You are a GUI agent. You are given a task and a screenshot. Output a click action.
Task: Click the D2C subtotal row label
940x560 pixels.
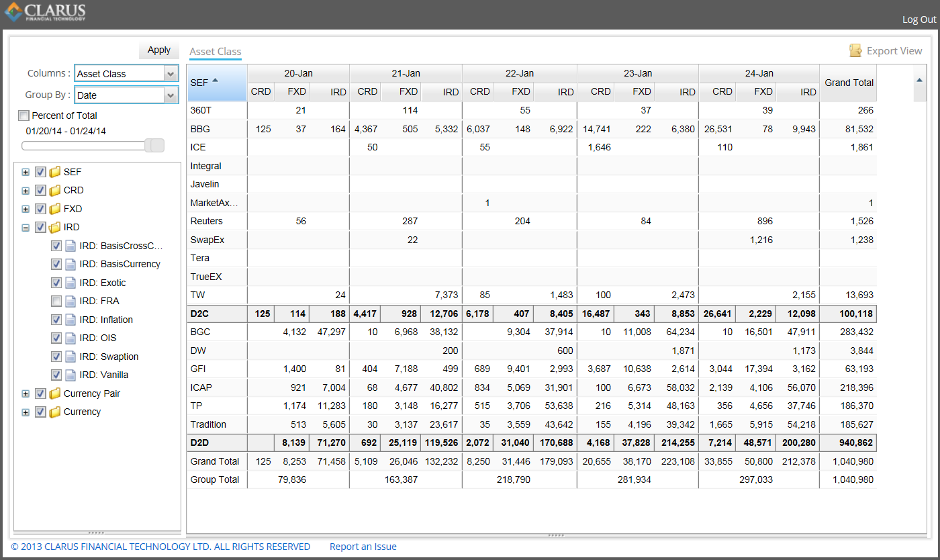coord(201,314)
